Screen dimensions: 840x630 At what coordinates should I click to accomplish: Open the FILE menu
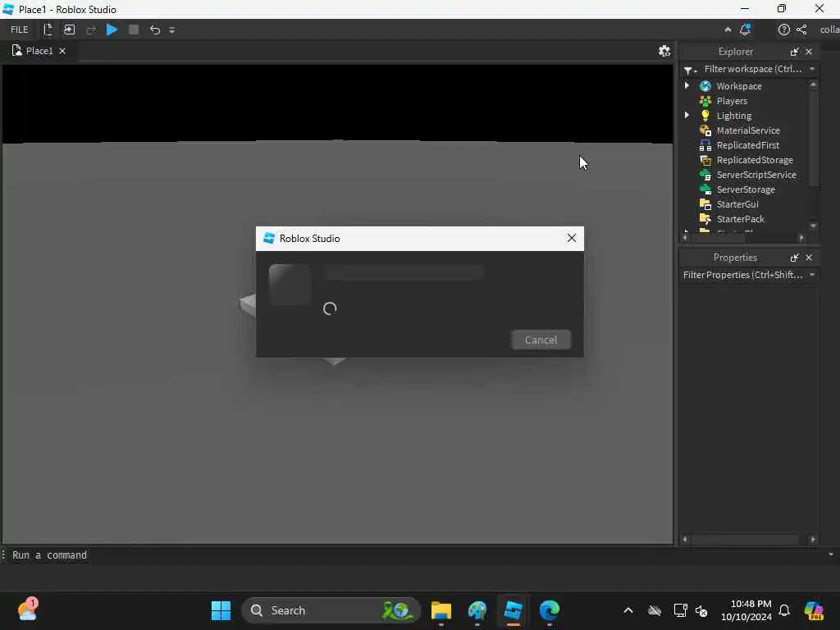[20, 30]
